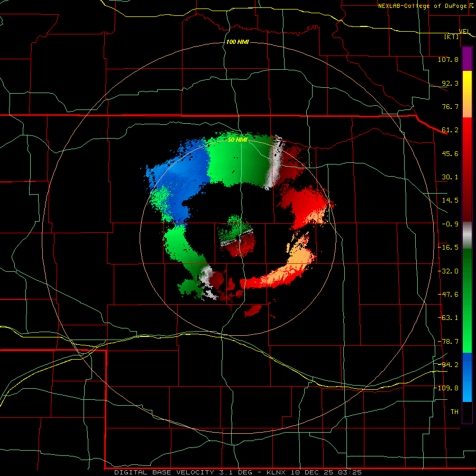Viewport: 476px width, 476px height.
Task: Click the -47.6 scale value
Action: (x=448, y=295)
